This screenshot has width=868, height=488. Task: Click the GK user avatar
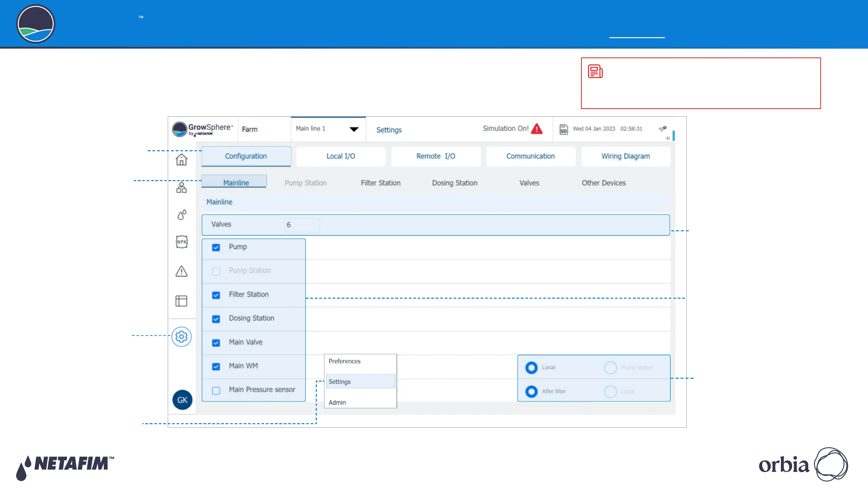click(x=182, y=400)
